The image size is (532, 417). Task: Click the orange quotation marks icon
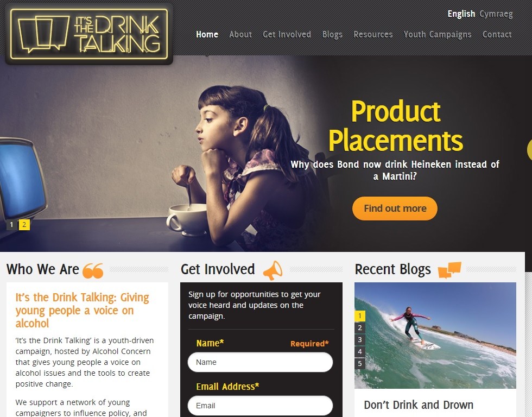pyautogui.click(x=93, y=270)
